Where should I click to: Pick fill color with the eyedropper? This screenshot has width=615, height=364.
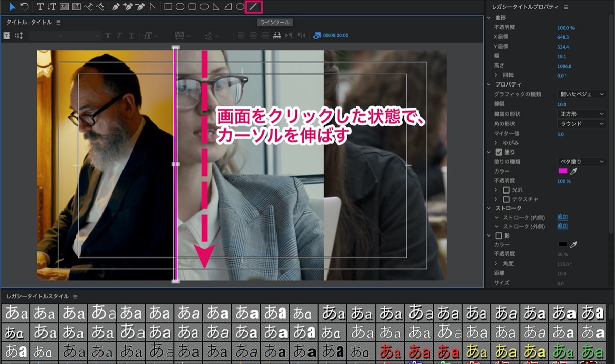574,171
